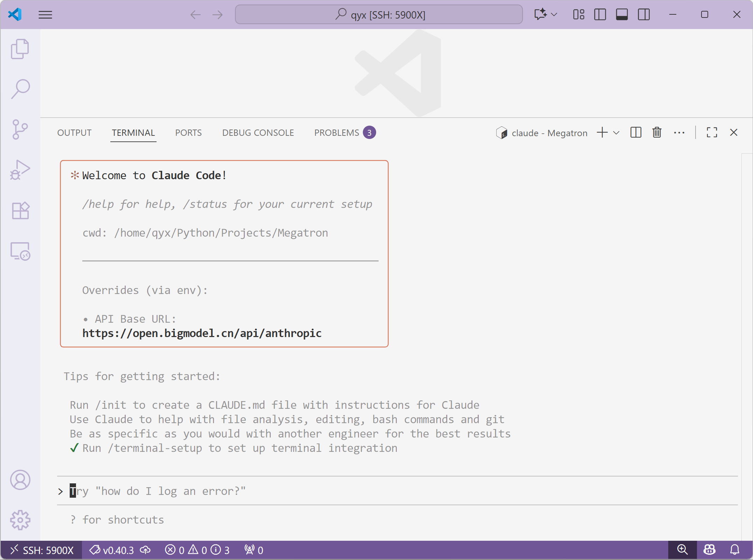Open the Customize Layout button

pyautogui.click(x=579, y=14)
